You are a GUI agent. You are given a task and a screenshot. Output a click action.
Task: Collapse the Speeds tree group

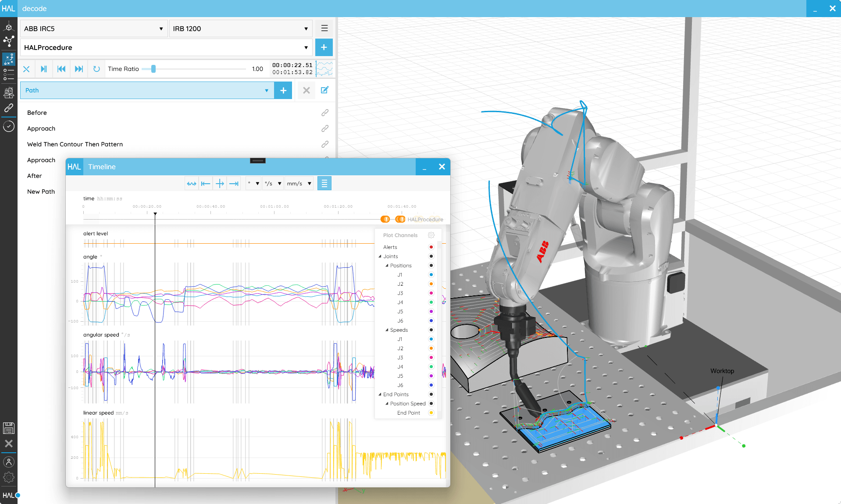(x=387, y=330)
